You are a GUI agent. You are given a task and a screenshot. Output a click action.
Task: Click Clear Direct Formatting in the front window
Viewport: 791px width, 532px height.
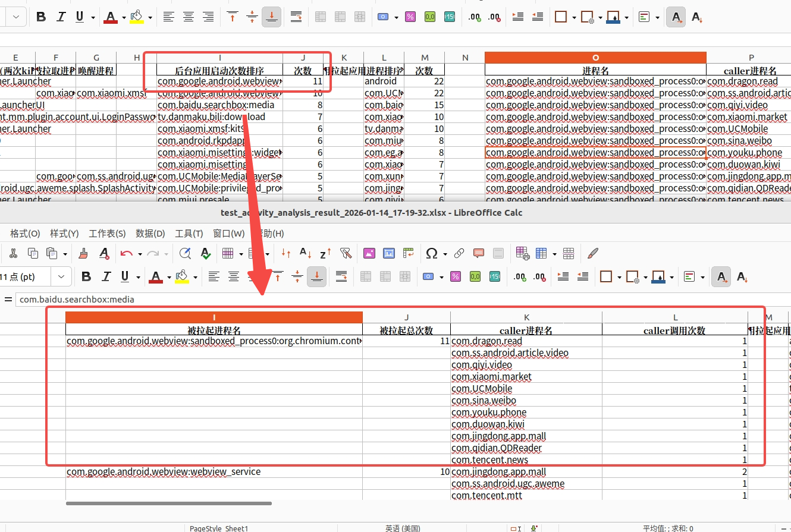click(104, 254)
